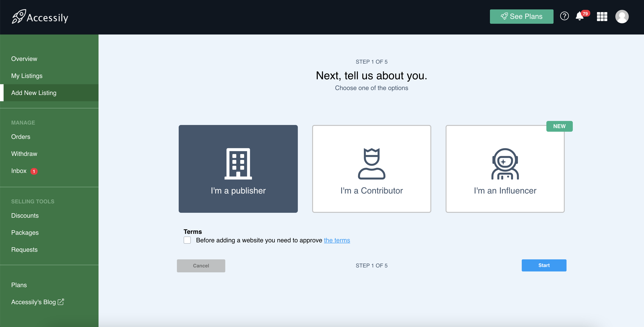Open the terms link
The height and width of the screenshot is (327, 644).
click(337, 240)
